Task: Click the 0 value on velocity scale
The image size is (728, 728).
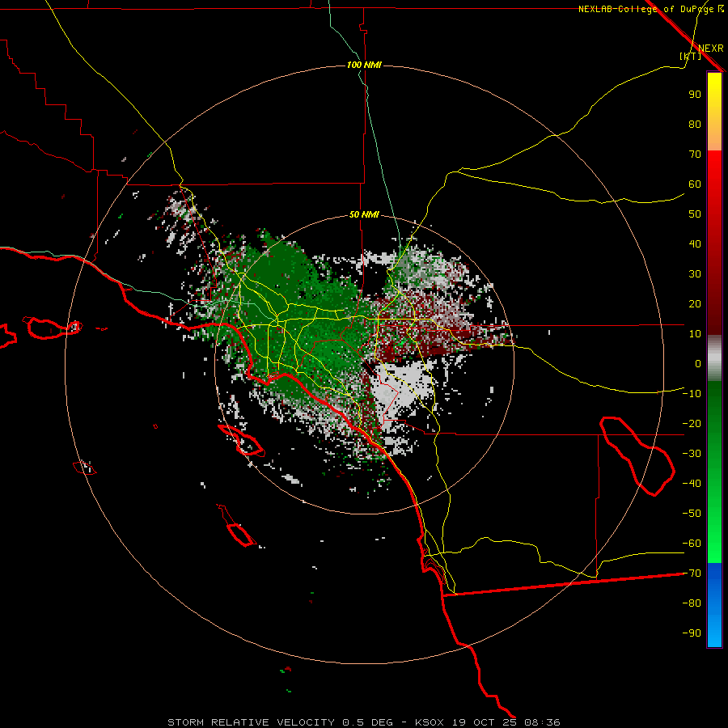Action: pos(698,363)
